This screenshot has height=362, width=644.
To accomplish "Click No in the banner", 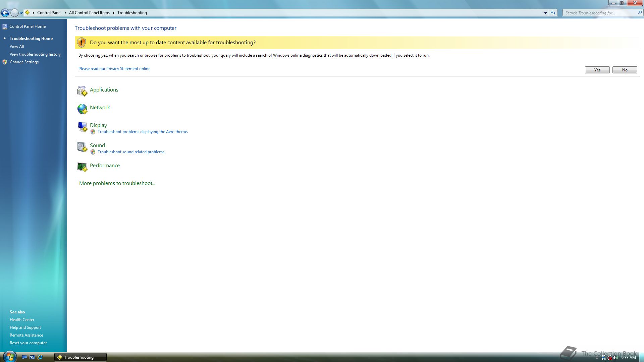I will [x=625, y=70].
